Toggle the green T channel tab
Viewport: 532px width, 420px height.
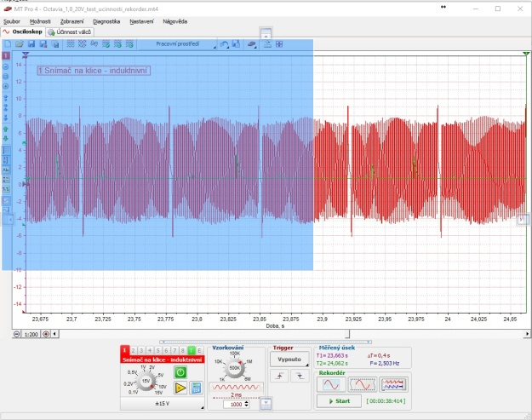(x=191, y=350)
